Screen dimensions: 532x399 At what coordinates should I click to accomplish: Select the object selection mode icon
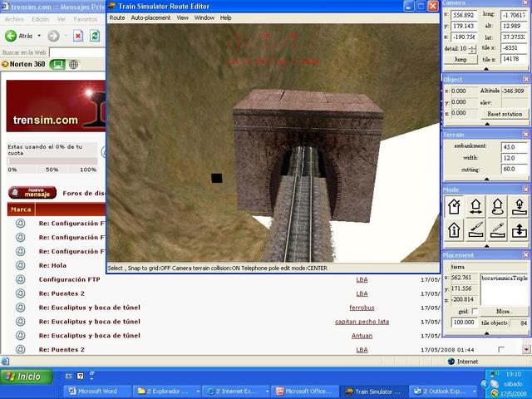(x=455, y=206)
